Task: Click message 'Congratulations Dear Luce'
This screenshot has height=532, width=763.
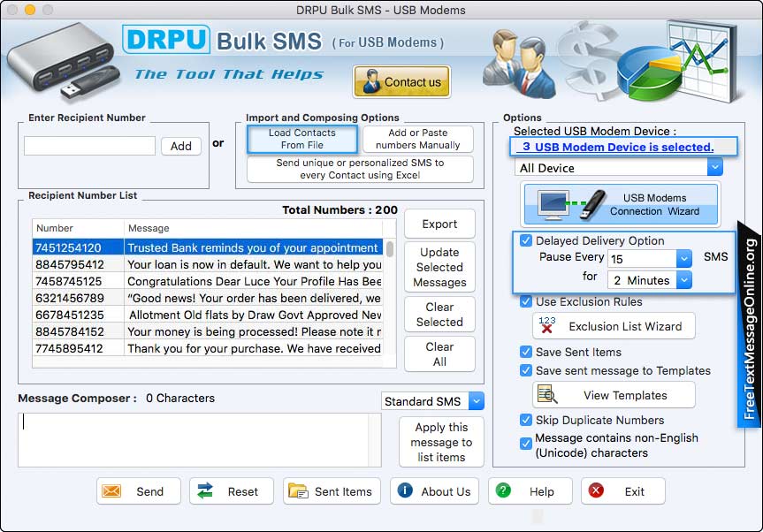Action: [254, 281]
